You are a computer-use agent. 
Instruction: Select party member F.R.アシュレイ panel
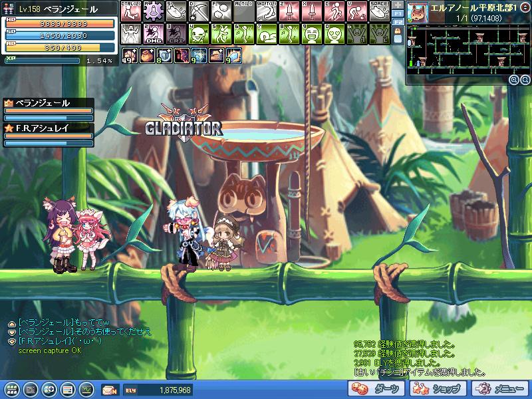click(49, 135)
